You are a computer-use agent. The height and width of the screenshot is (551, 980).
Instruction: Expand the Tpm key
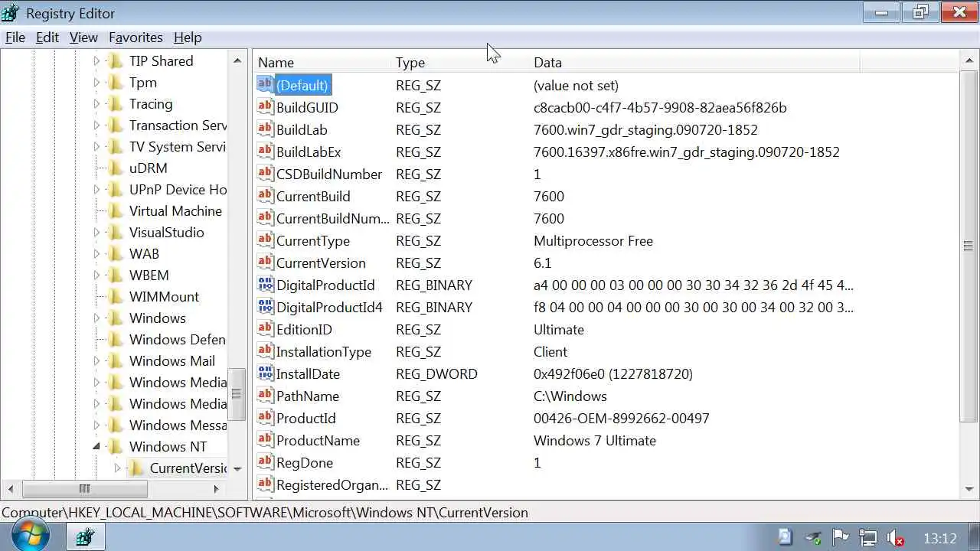pos(96,82)
